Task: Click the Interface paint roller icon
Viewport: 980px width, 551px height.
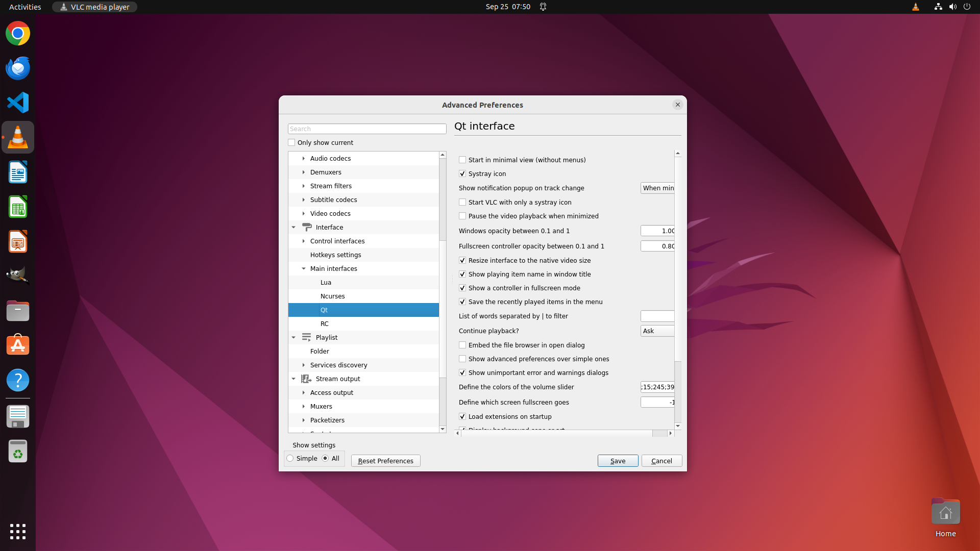Action: pos(306,227)
